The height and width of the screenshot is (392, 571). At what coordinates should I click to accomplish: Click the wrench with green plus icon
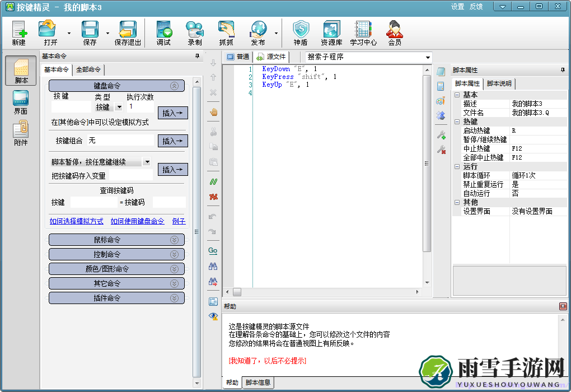click(x=441, y=135)
